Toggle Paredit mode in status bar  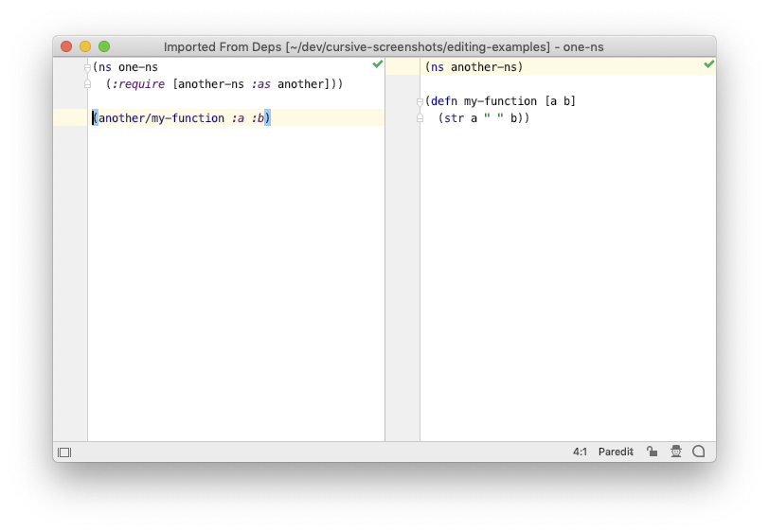click(616, 452)
